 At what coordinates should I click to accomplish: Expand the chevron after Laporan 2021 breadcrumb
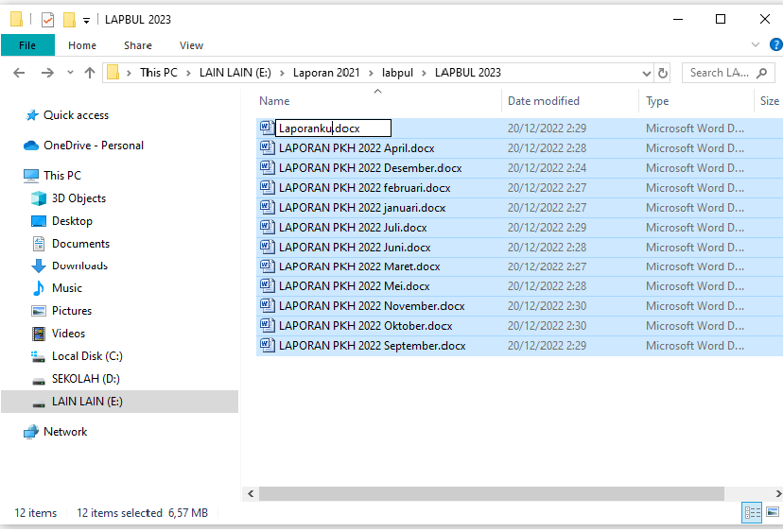point(371,73)
